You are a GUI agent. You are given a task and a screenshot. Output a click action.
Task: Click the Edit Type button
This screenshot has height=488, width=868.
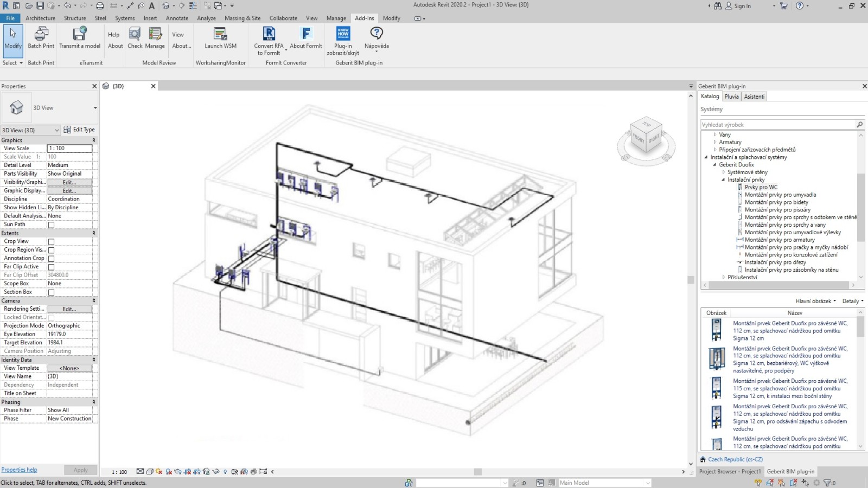[x=79, y=130]
